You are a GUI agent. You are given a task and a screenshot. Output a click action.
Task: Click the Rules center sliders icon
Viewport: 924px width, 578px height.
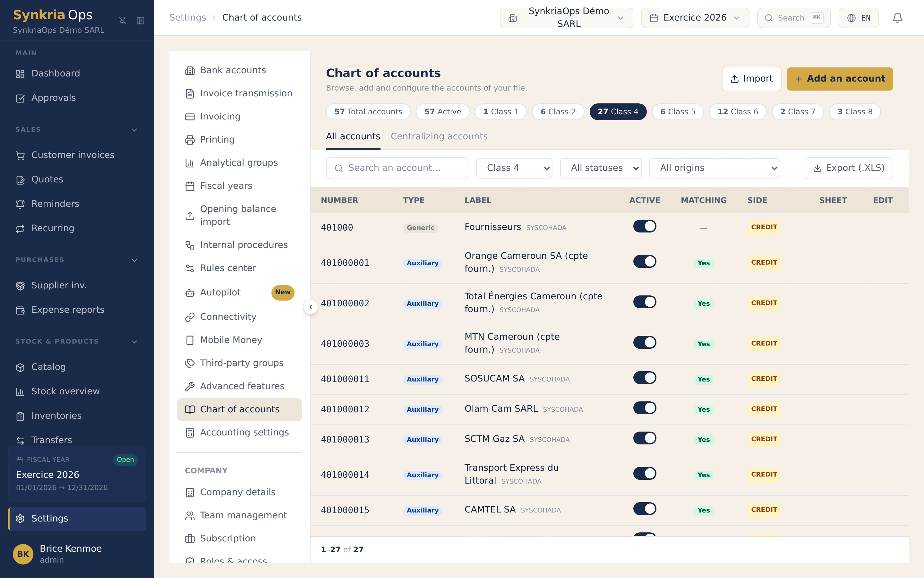click(190, 268)
